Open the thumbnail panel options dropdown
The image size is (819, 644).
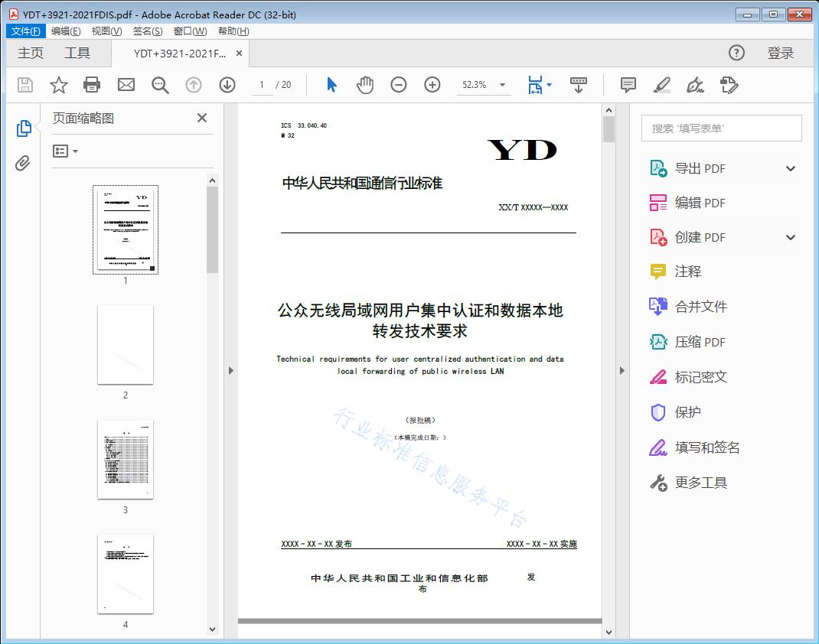(x=66, y=151)
